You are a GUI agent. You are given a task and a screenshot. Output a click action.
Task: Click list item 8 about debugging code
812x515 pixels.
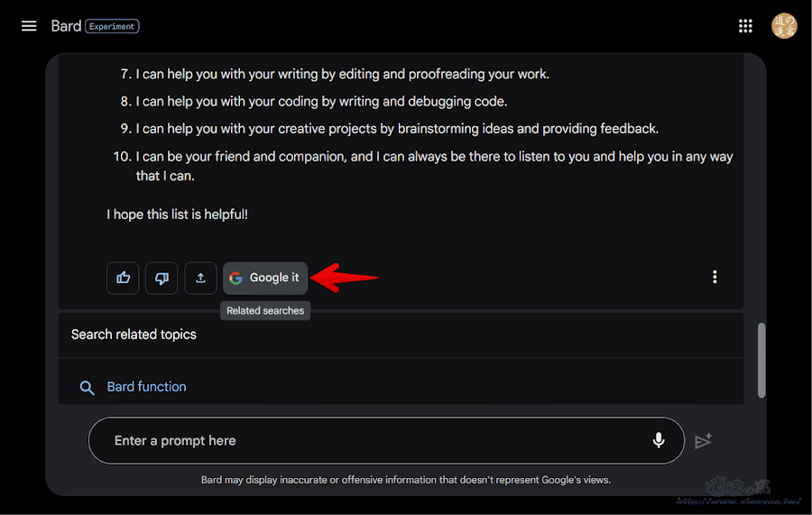tap(314, 101)
